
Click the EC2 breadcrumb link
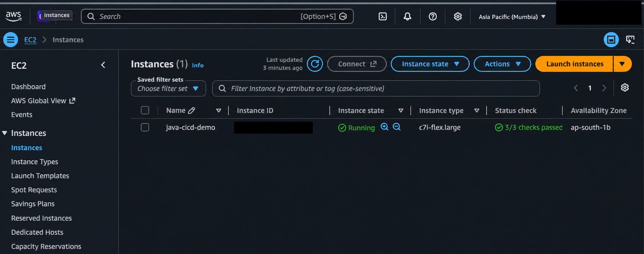tap(30, 40)
